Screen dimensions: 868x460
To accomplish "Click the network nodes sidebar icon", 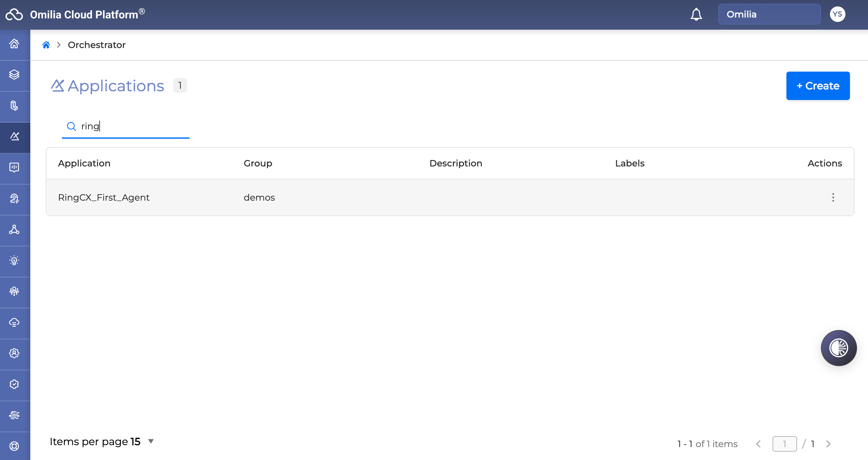I will click(x=14, y=230).
